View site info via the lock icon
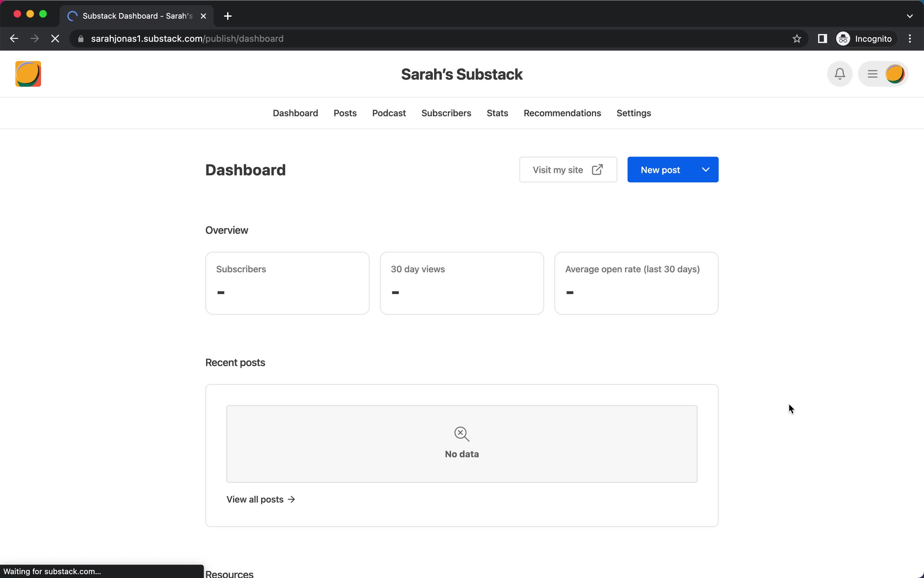Viewport: 924px width, 578px height. pos(81,39)
